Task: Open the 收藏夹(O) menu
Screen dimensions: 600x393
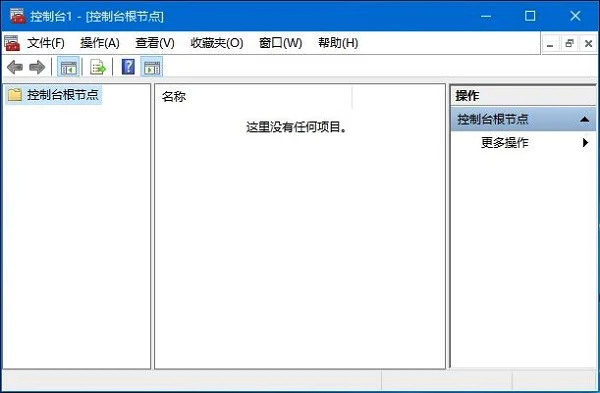Action: click(x=217, y=43)
